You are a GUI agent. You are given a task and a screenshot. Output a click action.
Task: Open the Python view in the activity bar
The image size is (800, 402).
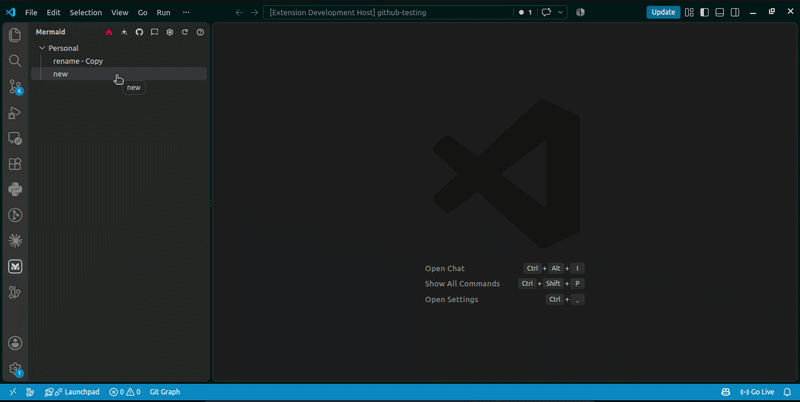click(x=15, y=189)
